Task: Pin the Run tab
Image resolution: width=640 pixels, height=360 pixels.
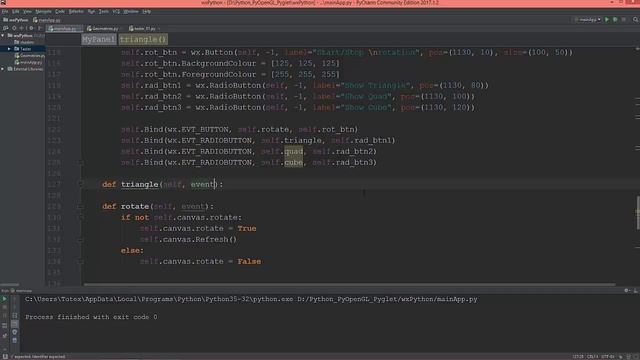Action: [x=4, y=336]
